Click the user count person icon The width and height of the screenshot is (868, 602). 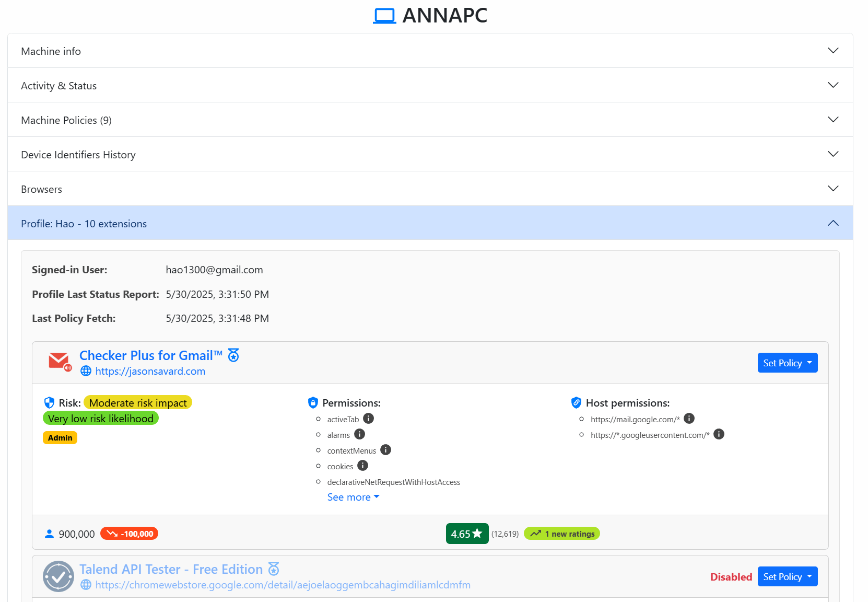(x=49, y=534)
